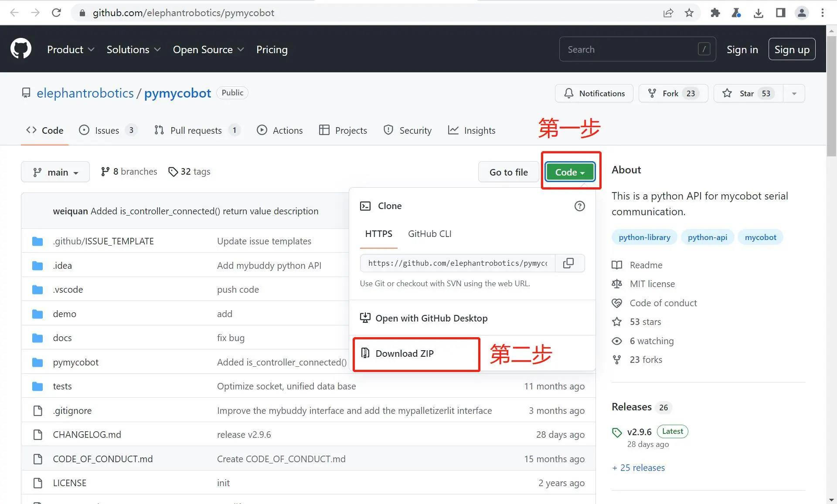
Task: Open the main branch dropdown
Action: click(55, 172)
